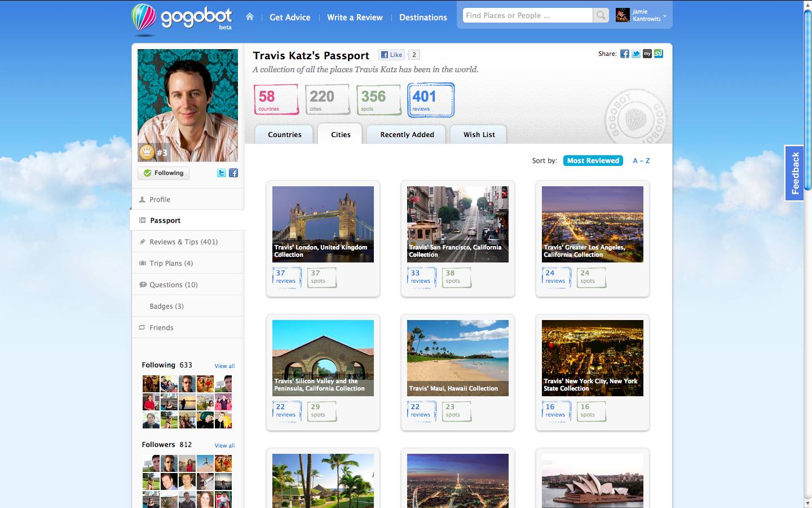
Task: Open the Sydney Opera House collection thumbnail
Action: point(593,481)
